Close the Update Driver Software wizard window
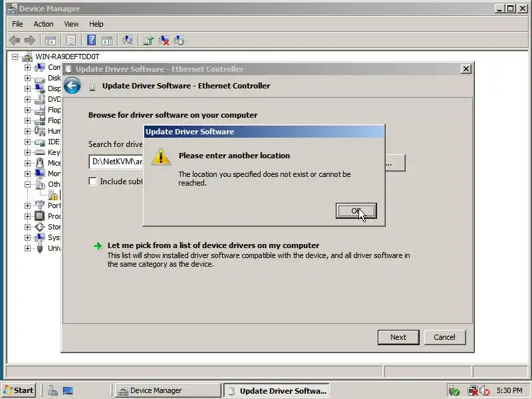This screenshot has width=532, height=399. click(x=466, y=69)
